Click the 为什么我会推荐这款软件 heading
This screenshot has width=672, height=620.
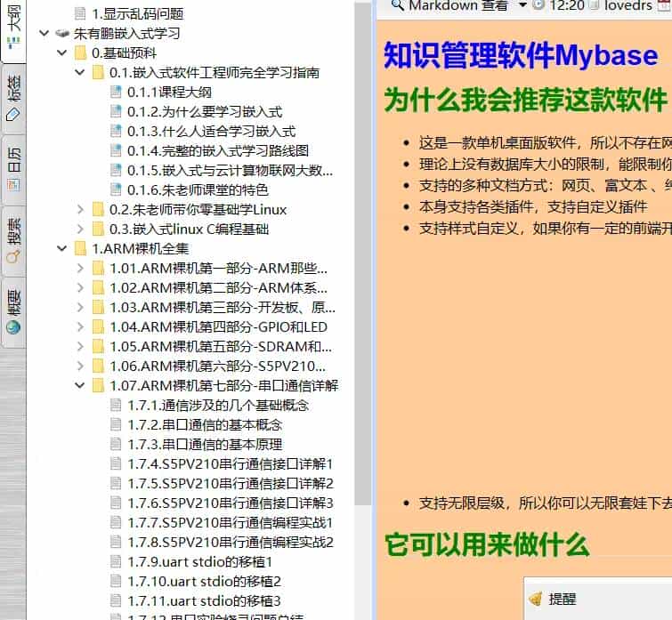coord(525,100)
